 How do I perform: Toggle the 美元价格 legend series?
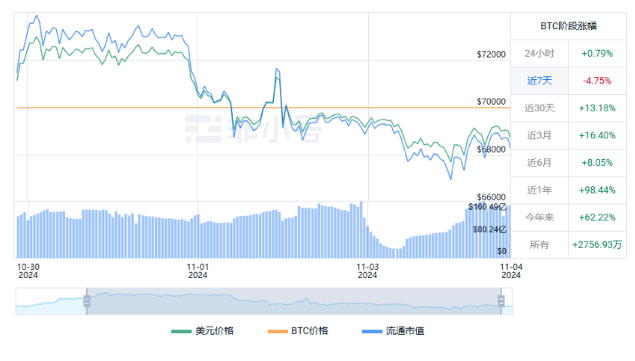coord(203,331)
